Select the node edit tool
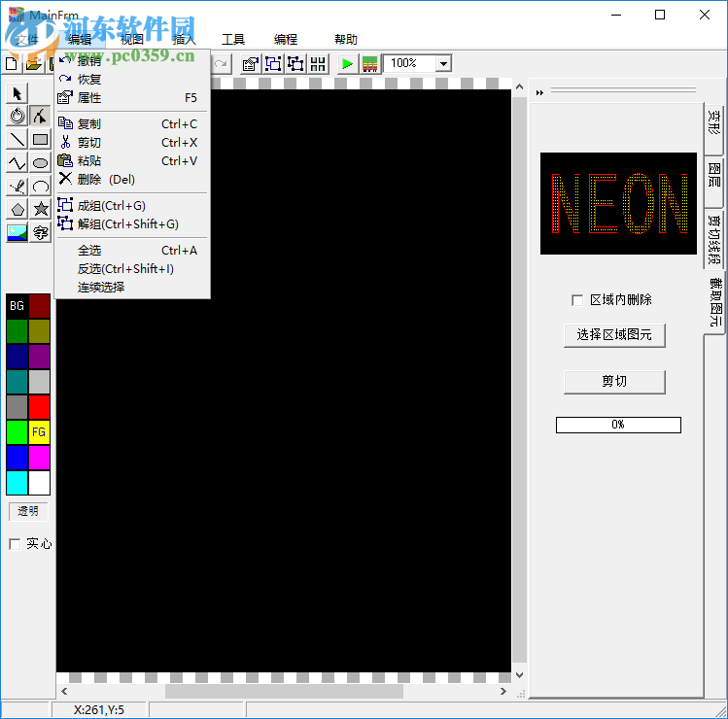This screenshot has width=728, height=719. tap(40, 116)
